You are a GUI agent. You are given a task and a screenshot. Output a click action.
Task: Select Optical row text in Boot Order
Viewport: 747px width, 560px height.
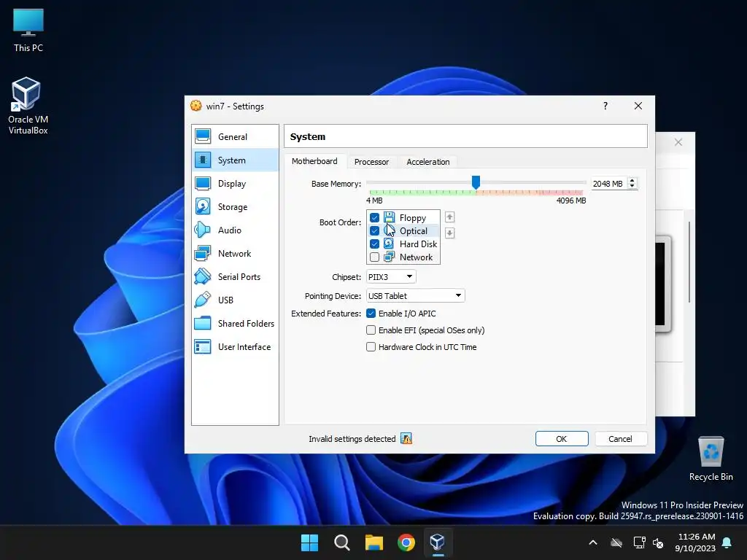point(413,231)
